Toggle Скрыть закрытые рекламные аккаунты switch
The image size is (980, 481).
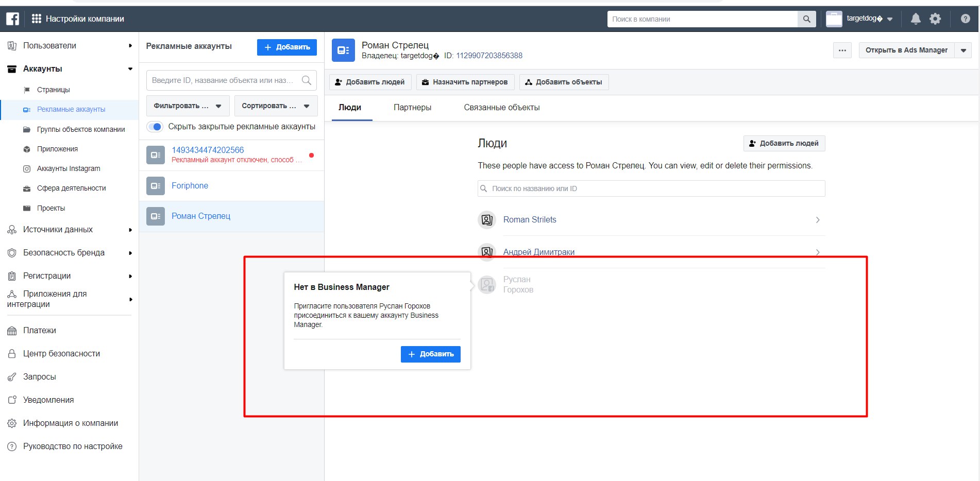155,127
